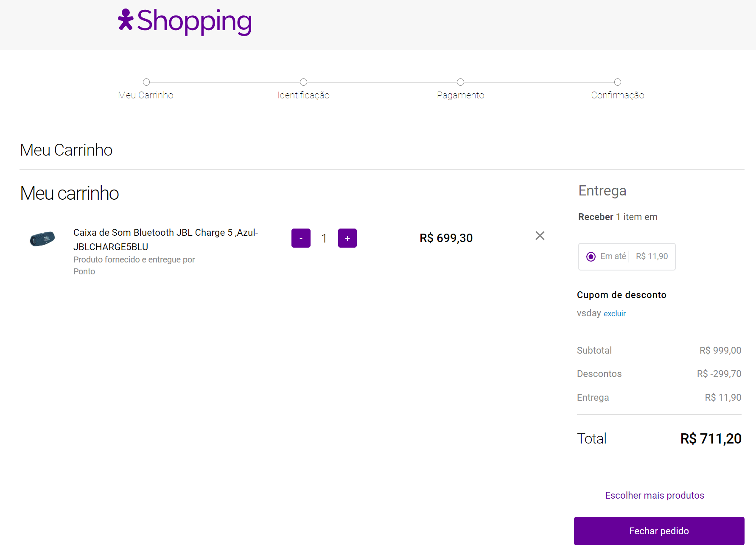Viewport: 756px width, 558px height.
Task: Click the 'Produto fornecido e entregue por Ponto' text
Action: [x=134, y=265]
